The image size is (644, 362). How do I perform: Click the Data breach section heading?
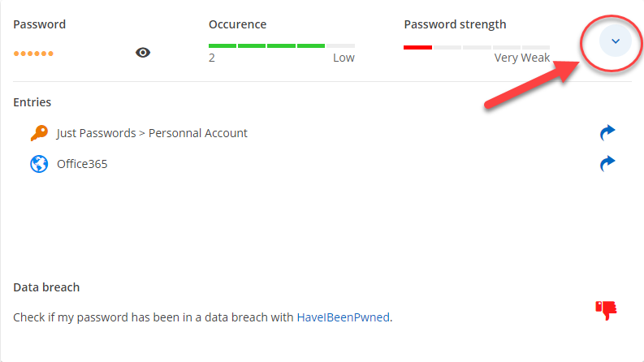[46, 287]
